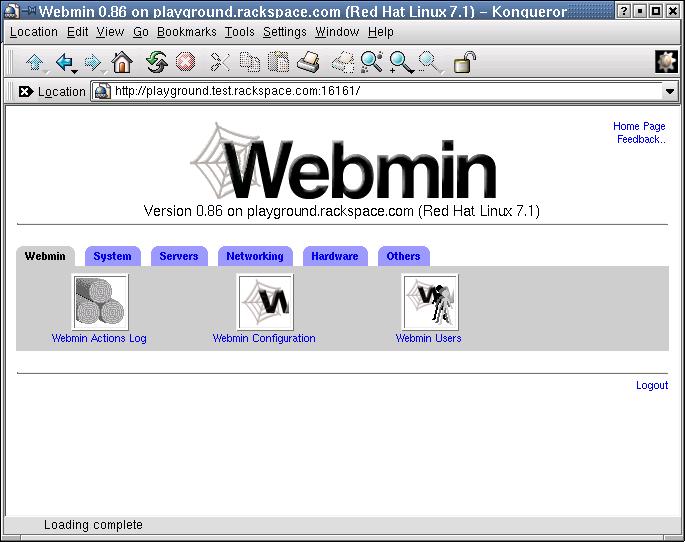Open the Webmin Users icon
The width and height of the screenshot is (685, 542).
pos(430,302)
